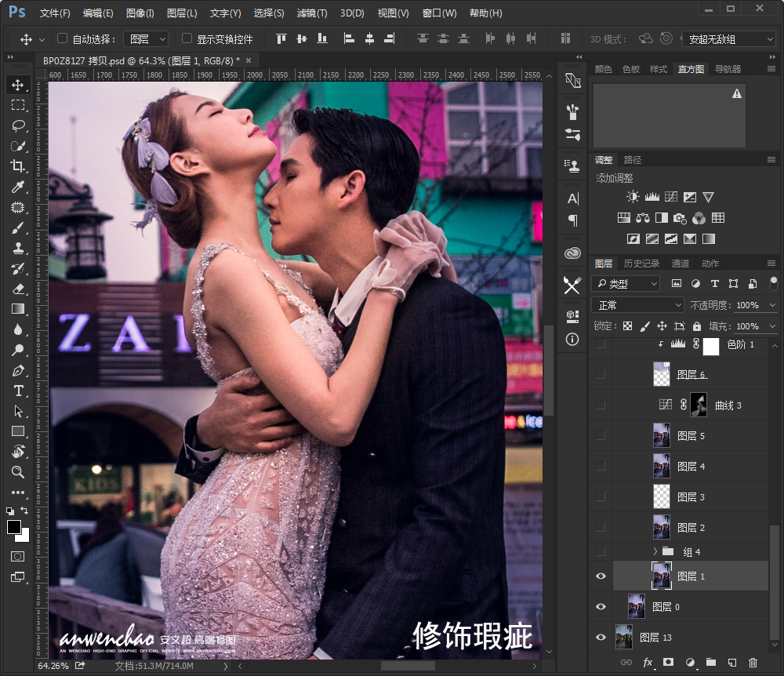
Task: Select the Pen tool
Action: 18,370
